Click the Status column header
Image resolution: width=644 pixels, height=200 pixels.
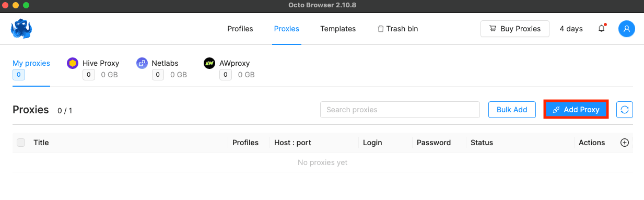(482, 143)
